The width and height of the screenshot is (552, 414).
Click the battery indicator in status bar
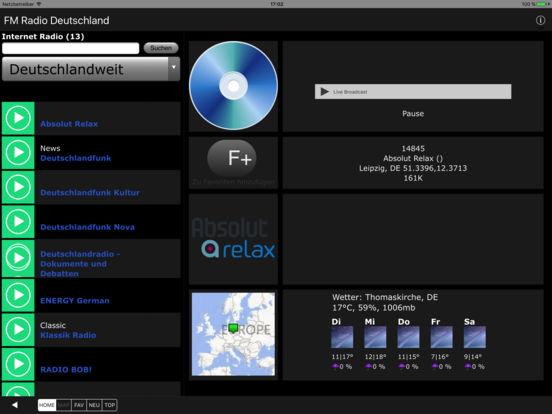pyautogui.click(x=542, y=4)
